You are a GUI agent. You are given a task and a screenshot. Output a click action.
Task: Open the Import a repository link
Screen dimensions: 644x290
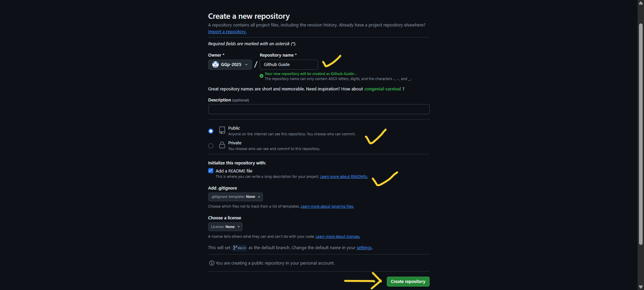tap(227, 31)
